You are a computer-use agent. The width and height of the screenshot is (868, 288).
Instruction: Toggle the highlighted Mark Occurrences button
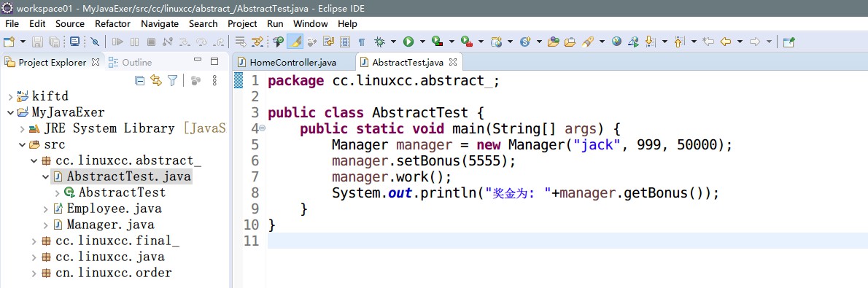[295, 42]
